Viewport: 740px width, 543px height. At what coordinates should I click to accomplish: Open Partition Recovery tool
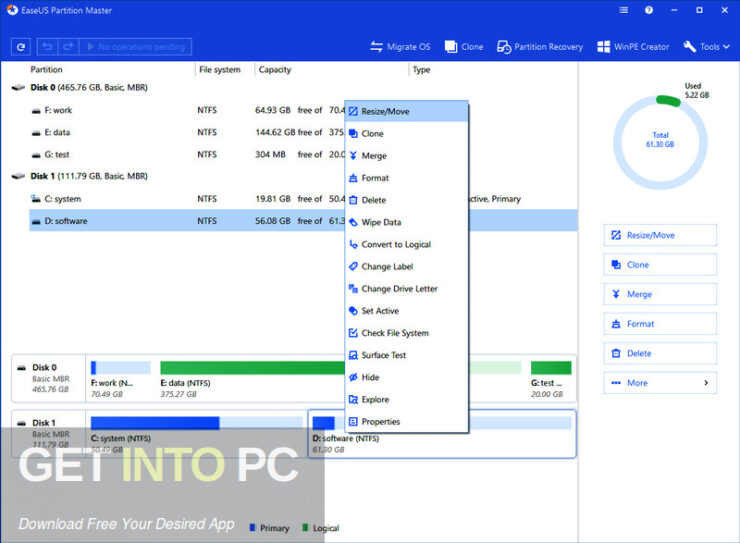[539, 47]
